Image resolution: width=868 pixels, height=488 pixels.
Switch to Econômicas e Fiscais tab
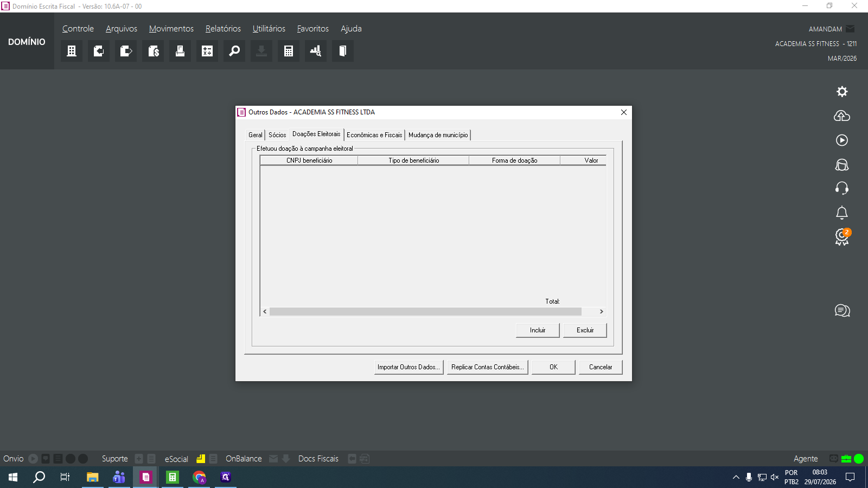click(x=374, y=135)
